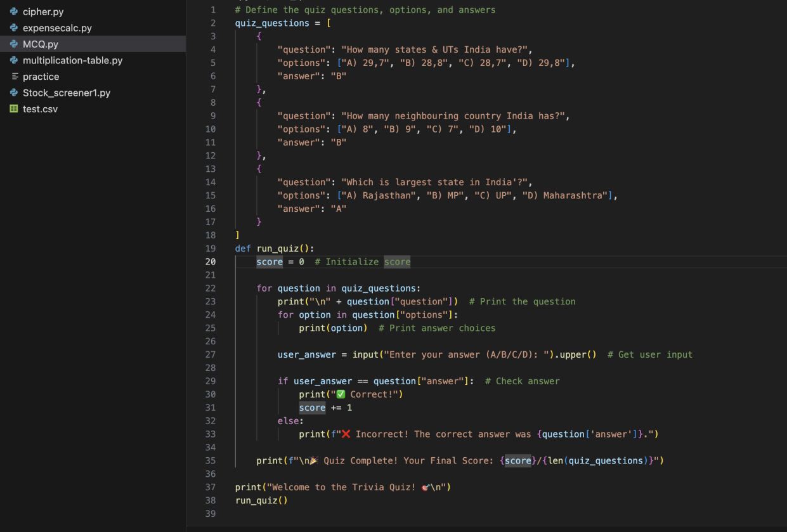Click the text "The correct answer was"

pos(474,434)
